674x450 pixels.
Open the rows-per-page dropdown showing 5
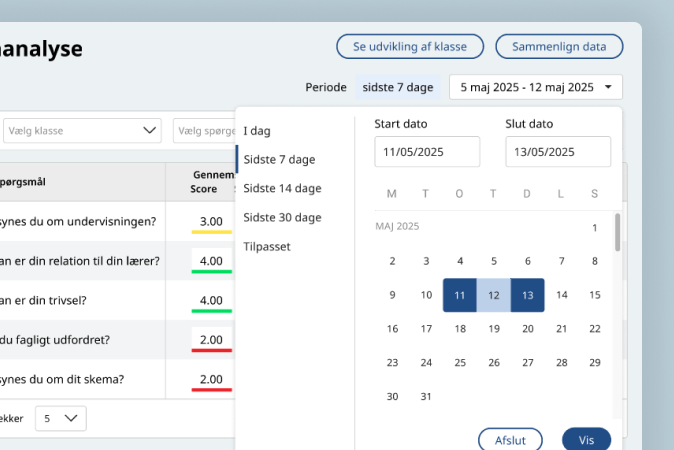click(x=61, y=418)
